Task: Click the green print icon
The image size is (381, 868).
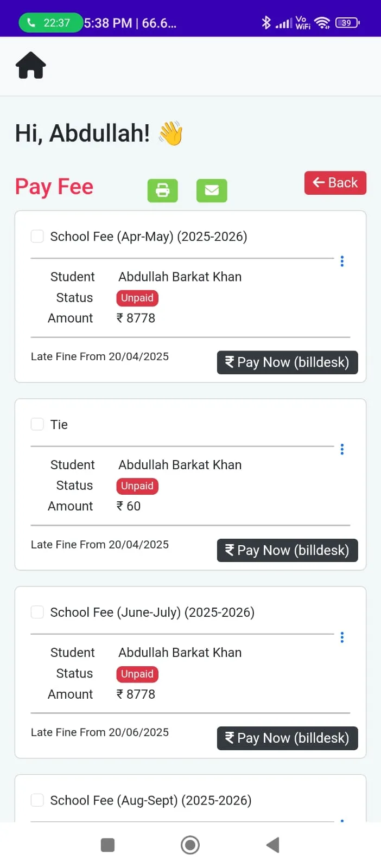Action: pyautogui.click(x=163, y=190)
